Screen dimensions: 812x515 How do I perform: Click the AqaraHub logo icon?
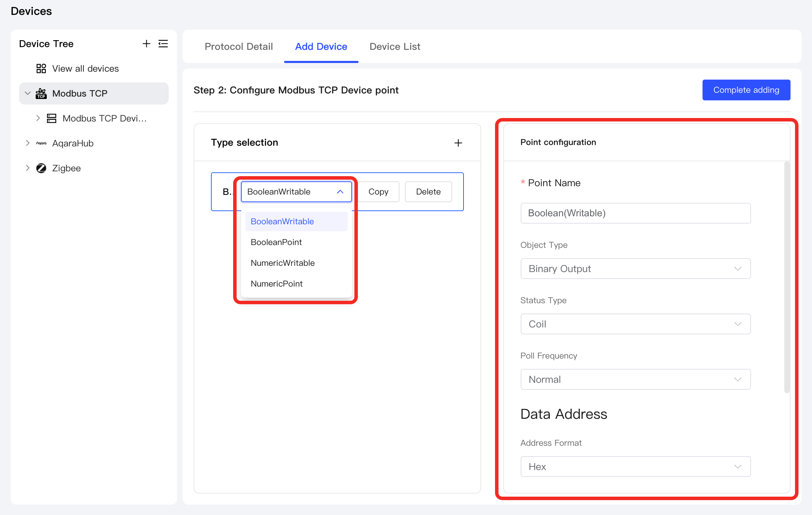tap(41, 143)
